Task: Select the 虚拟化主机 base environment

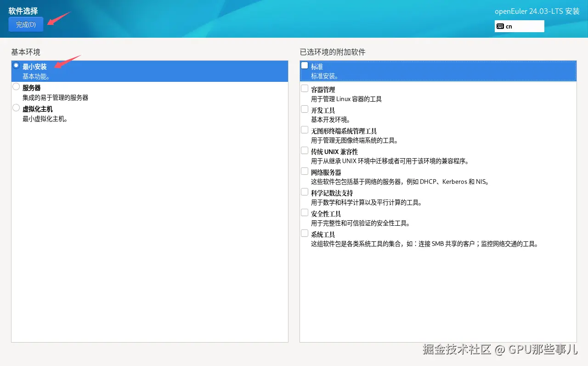Action: click(x=16, y=109)
